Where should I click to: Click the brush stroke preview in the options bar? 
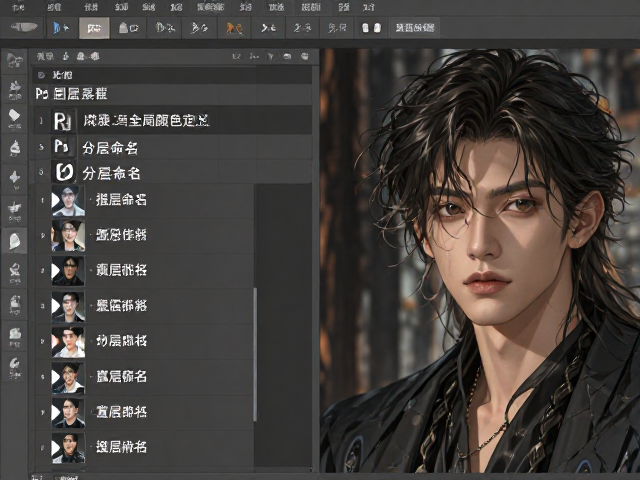point(24,27)
